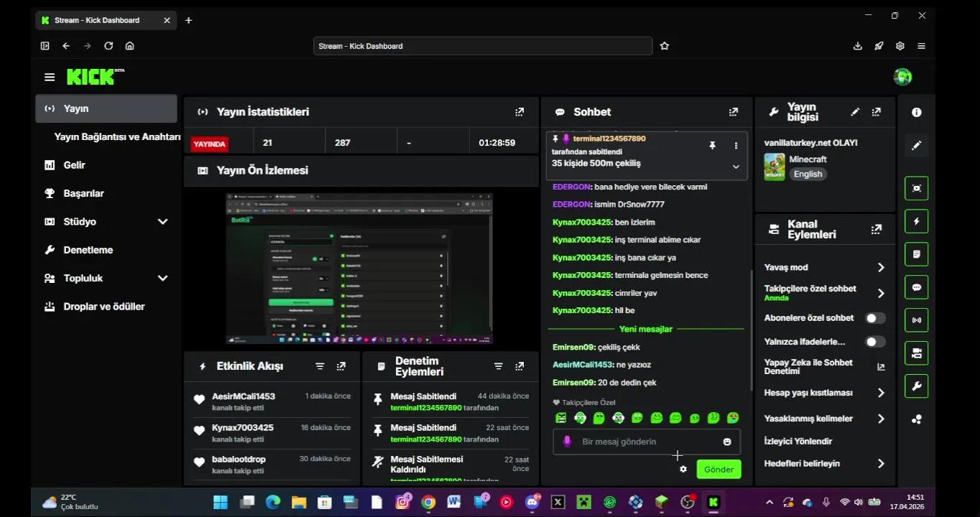The image size is (980, 517).
Task: Open Droplar ve ödüller page
Action: tap(103, 307)
